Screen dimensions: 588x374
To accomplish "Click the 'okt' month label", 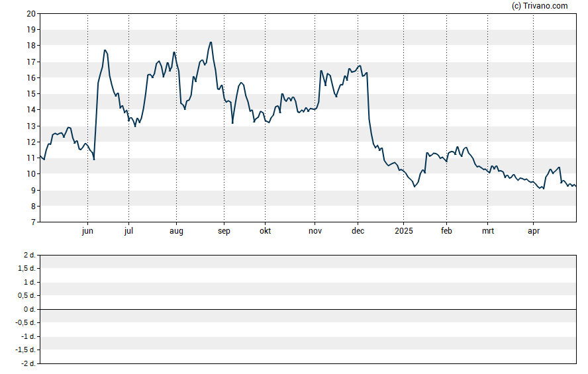I will click(265, 231).
